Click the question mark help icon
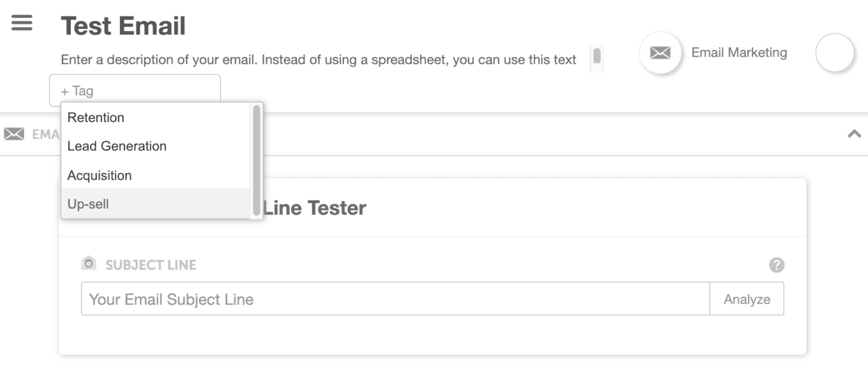868x369 pixels. click(x=776, y=265)
